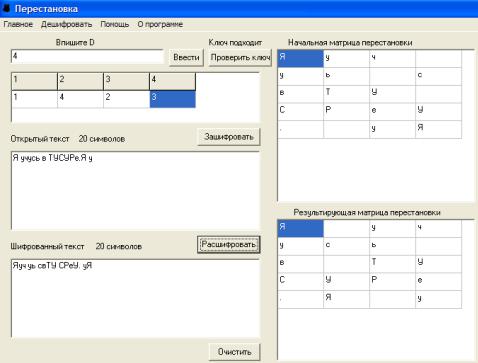This screenshot has height=363, width=478.
Task: Click the Очистить button
Action: (x=234, y=352)
